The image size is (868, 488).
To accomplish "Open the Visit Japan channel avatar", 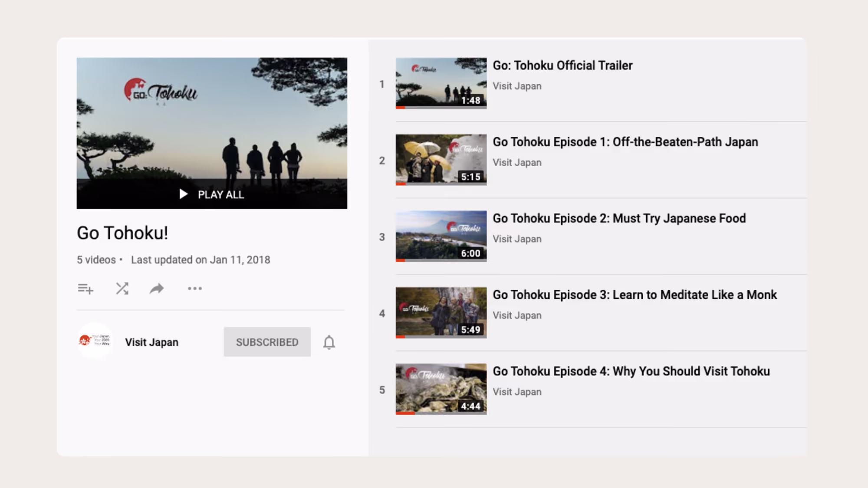I will click(95, 341).
